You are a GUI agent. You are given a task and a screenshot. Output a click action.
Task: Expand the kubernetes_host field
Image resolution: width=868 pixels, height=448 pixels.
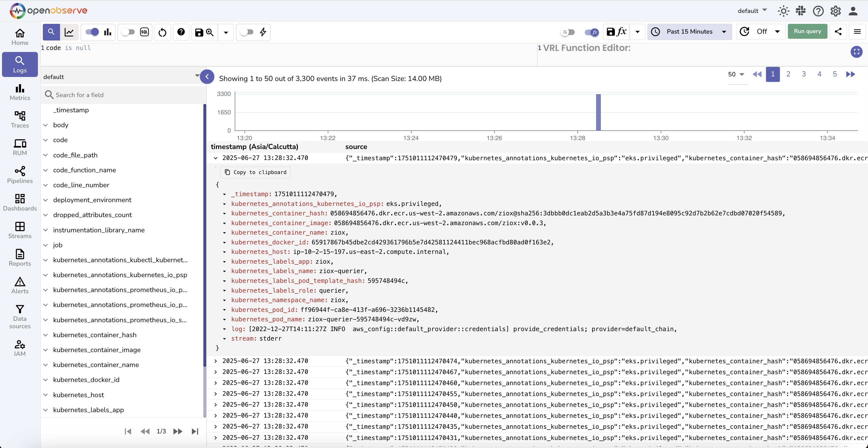coord(45,395)
